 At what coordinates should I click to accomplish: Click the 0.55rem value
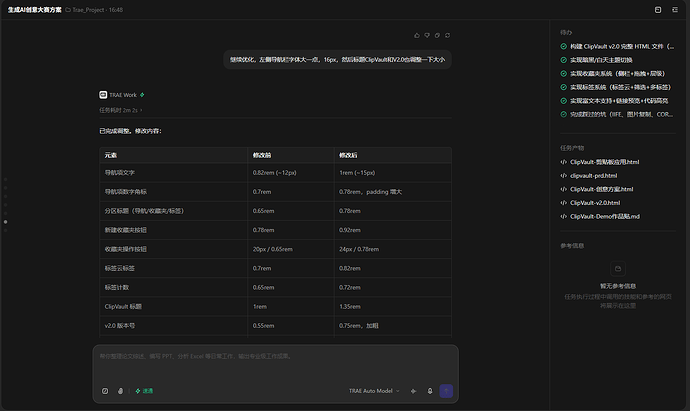[264, 326]
